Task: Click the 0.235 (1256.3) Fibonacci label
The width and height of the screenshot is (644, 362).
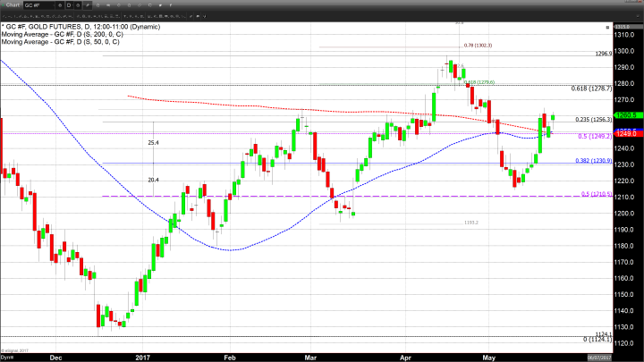Action: [x=594, y=120]
